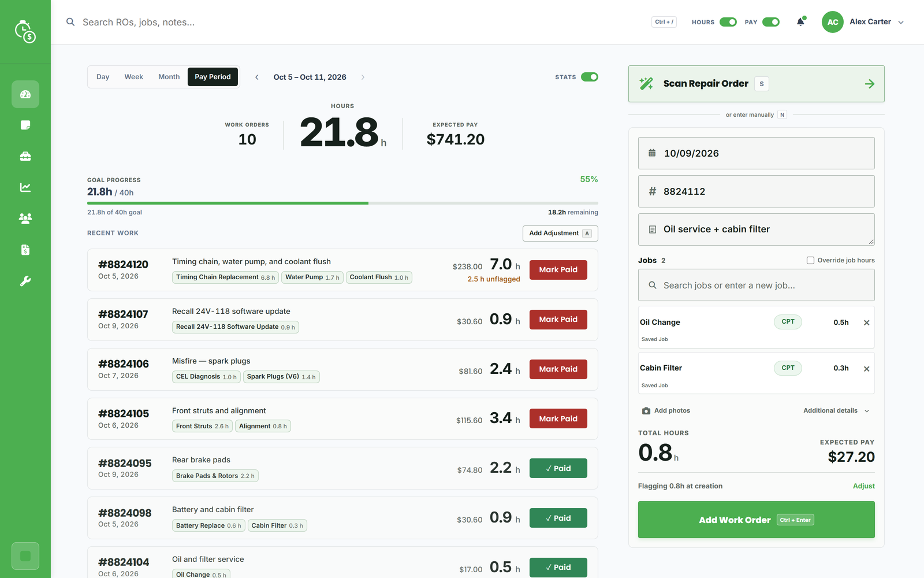
Task: Click the goal progress bar
Action: (x=342, y=203)
